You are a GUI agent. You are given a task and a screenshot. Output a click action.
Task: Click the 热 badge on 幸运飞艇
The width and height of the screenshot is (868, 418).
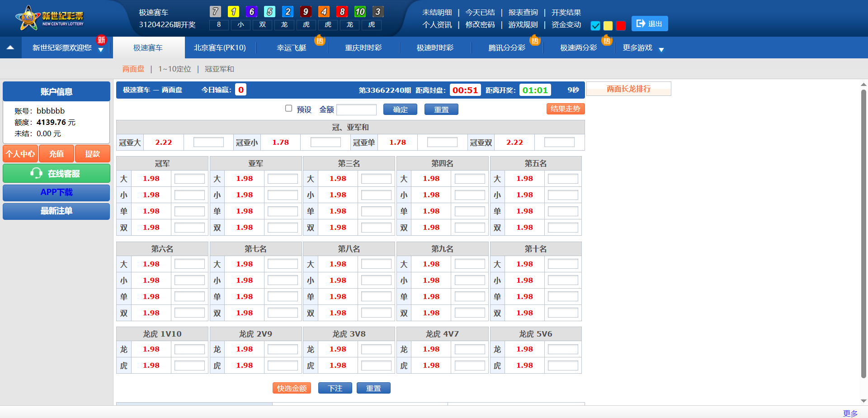pyautogui.click(x=320, y=41)
